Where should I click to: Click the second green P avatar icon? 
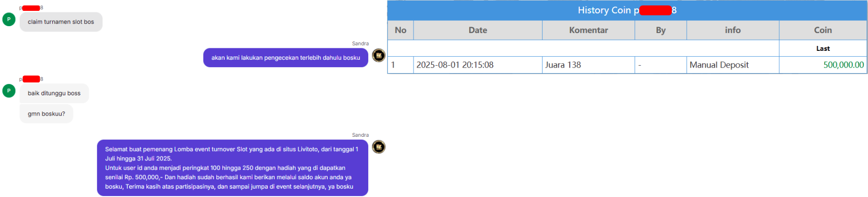9,91
